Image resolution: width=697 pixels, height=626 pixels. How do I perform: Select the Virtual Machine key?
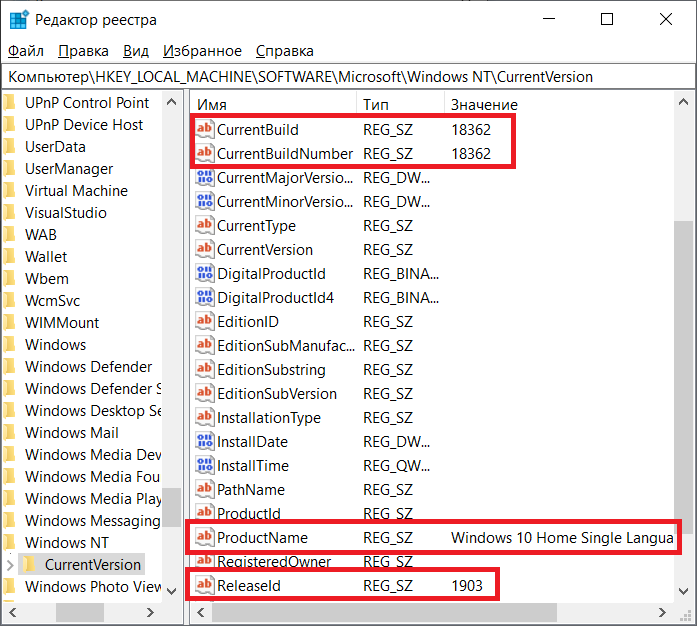76,191
